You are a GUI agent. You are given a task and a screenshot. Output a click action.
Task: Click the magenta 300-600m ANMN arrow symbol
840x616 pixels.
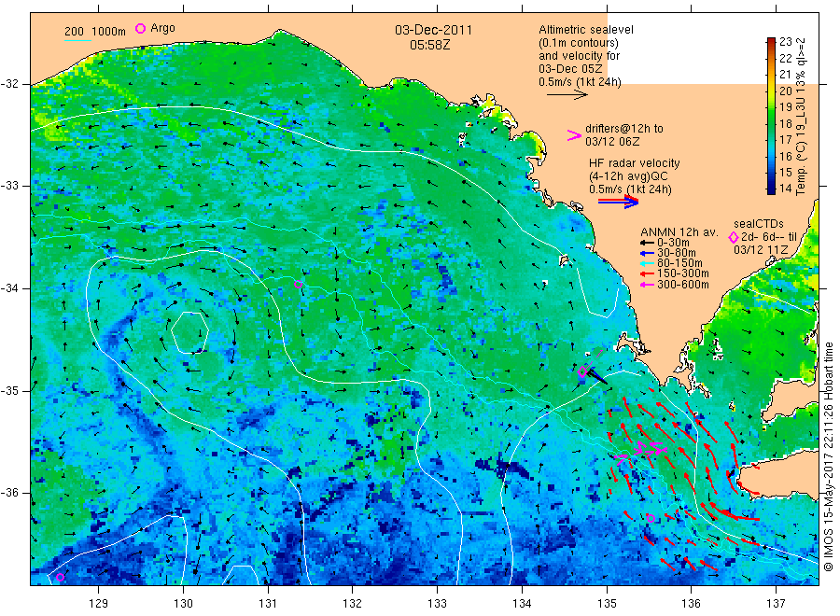coord(647,285)
